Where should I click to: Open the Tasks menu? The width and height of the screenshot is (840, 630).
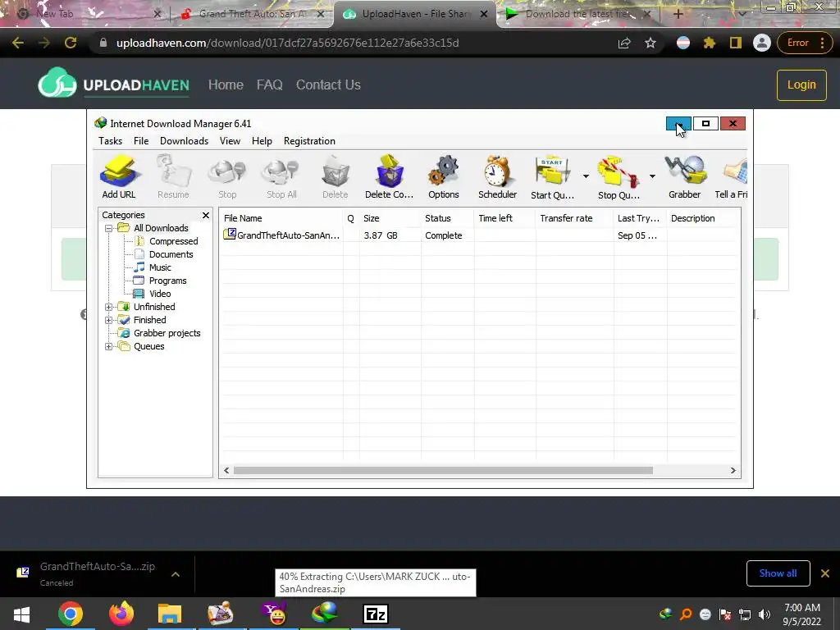coord(111,141)
